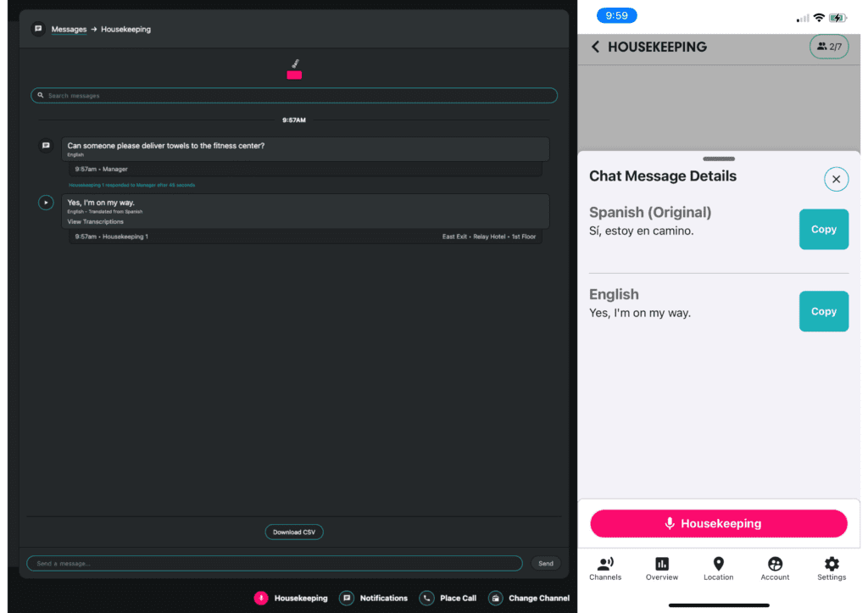
Task: Tap the 2/7 members badge on HOUSEKEEPING header
Action: point(829,47)
